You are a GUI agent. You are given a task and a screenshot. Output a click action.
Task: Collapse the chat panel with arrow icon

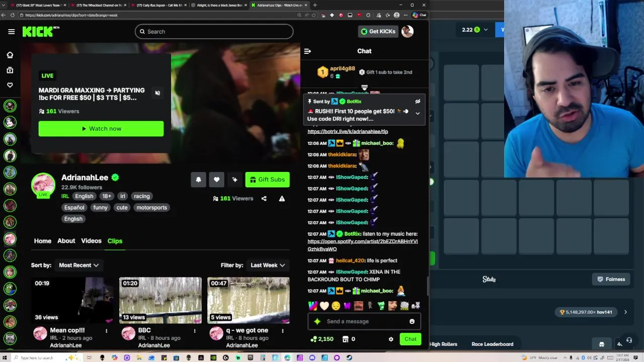307,51
